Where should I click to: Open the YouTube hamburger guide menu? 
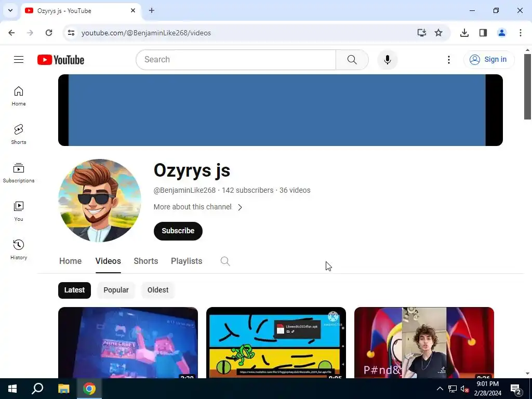[x=19, y=60]
